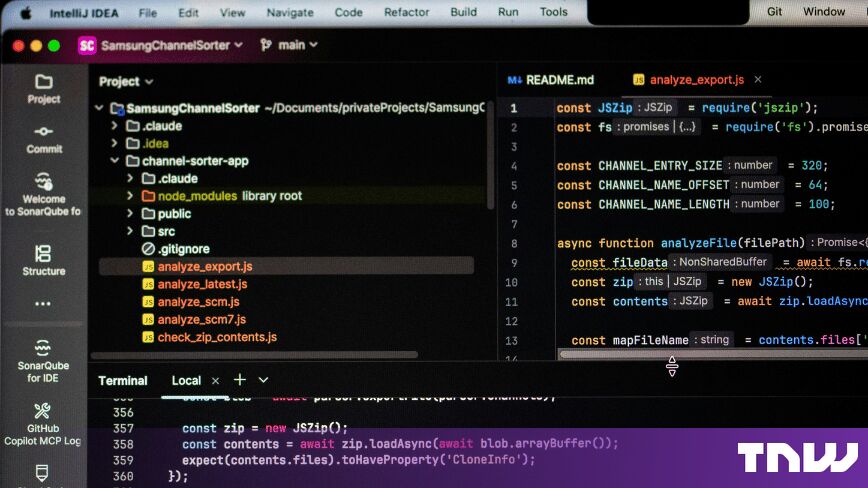Expand .claude inside channel-sorter-app

130,179
